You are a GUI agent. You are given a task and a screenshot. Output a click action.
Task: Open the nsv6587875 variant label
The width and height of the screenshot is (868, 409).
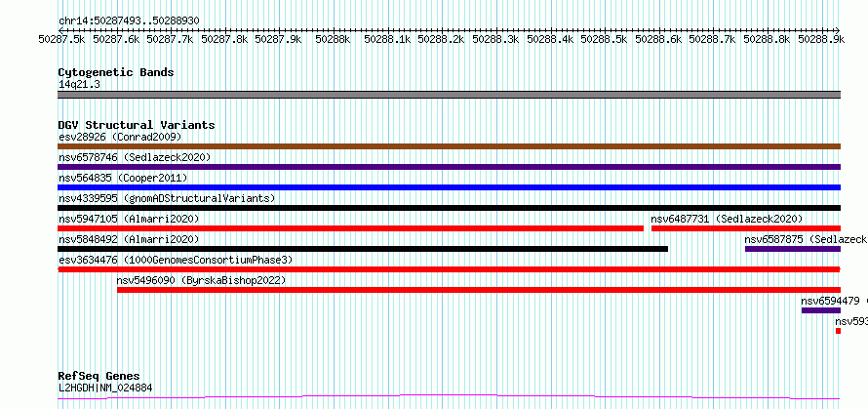[806, 239]
